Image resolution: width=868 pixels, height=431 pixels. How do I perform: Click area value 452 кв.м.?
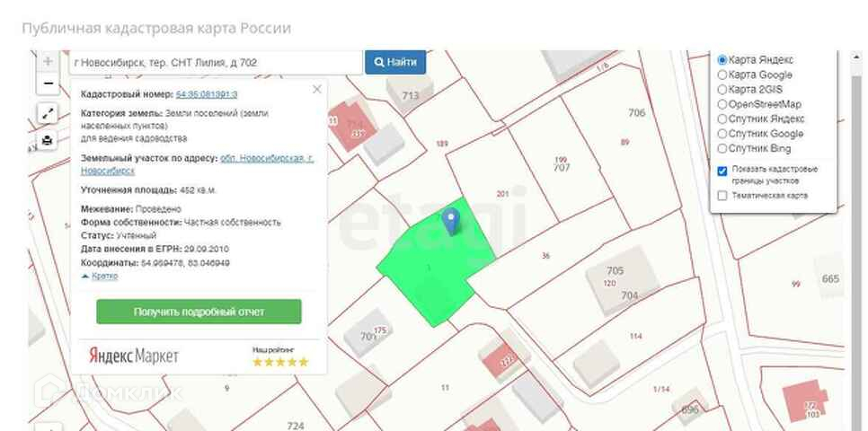point(198,190)
